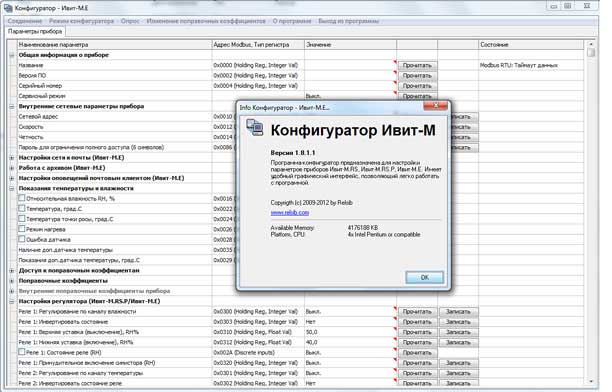The height and width of the screenshot is (392, 612).
Task: Enable the Режим нагрева checkbox
Action: (x=22, y=229)
